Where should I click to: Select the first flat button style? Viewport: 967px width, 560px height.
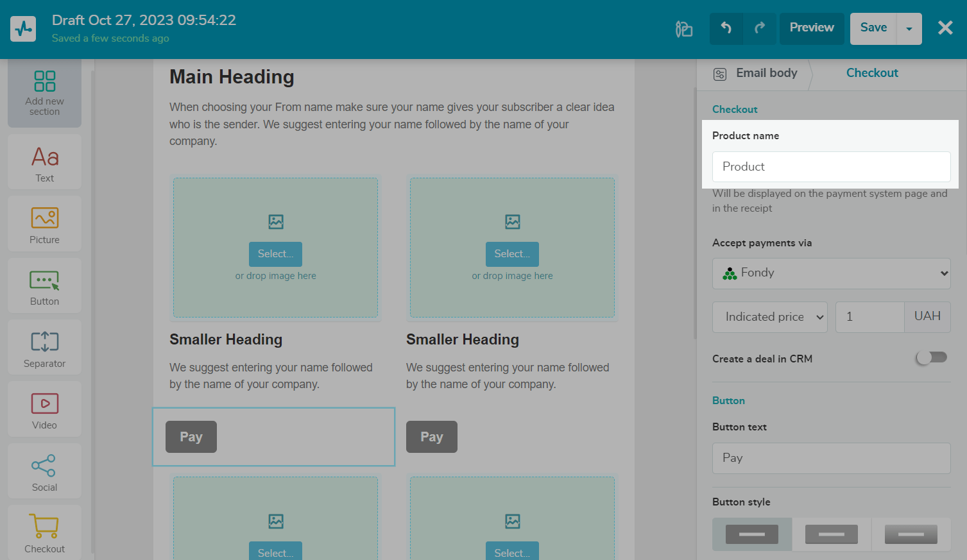(x=751, y=534)
